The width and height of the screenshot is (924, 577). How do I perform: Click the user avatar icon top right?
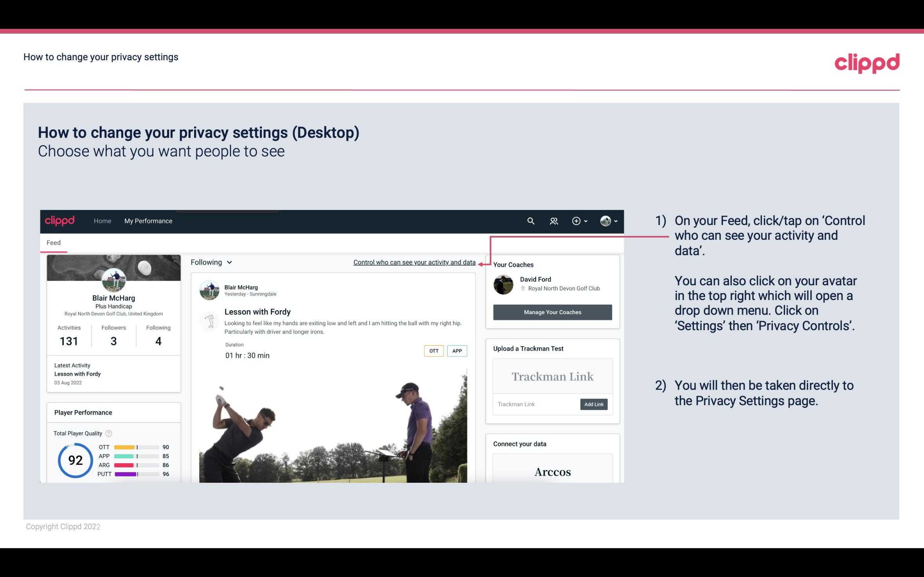coord(605,220)
